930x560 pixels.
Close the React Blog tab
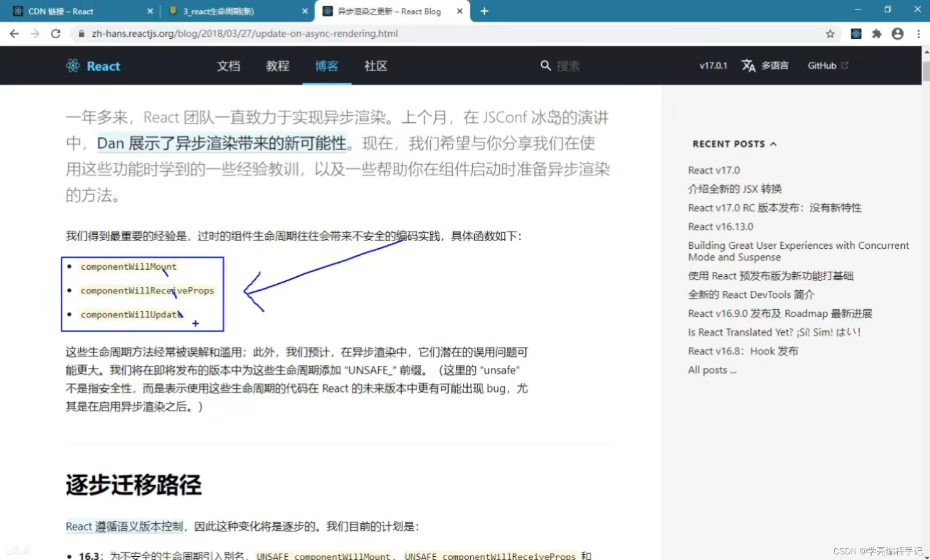click(460, 11)
